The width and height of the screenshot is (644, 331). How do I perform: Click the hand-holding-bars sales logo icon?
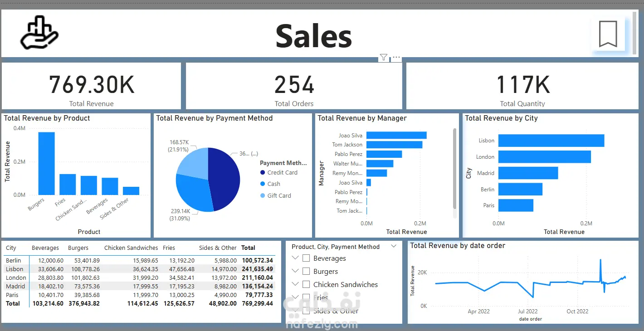(x=39, y=33)
